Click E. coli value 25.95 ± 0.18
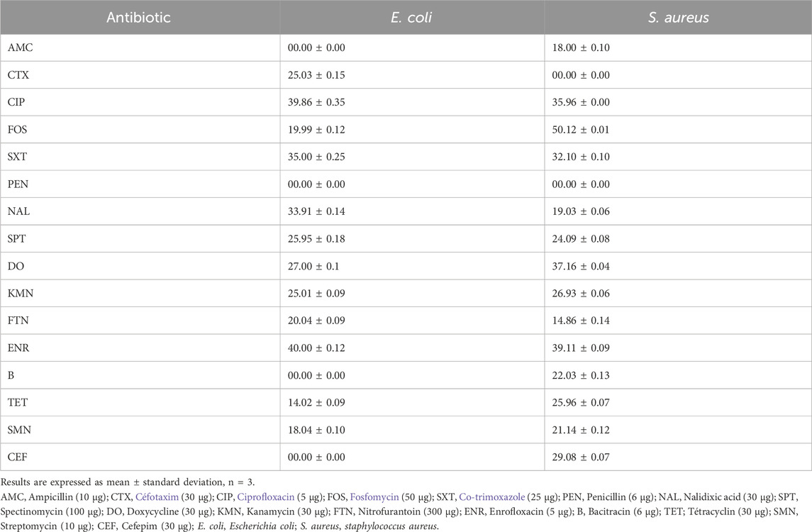 coord(316,239)
